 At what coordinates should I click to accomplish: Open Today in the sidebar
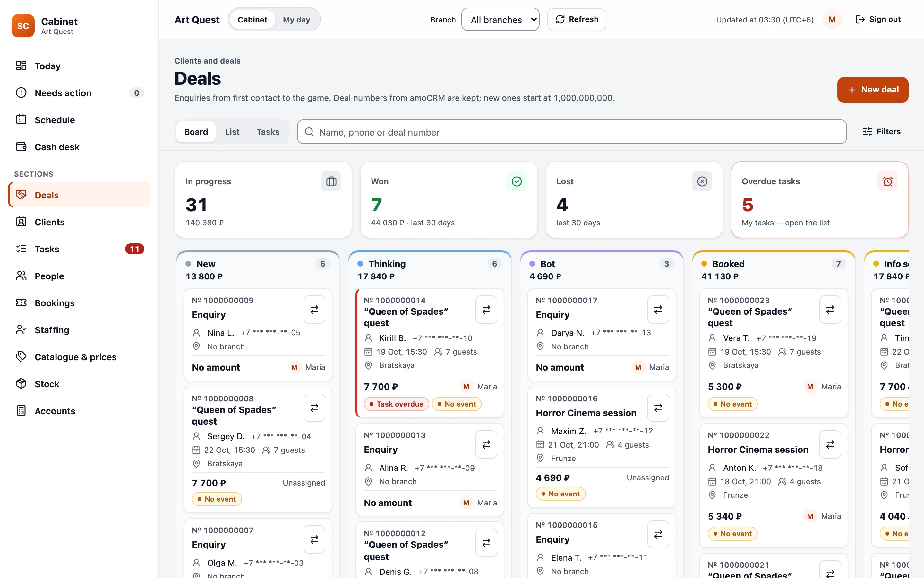80,66
